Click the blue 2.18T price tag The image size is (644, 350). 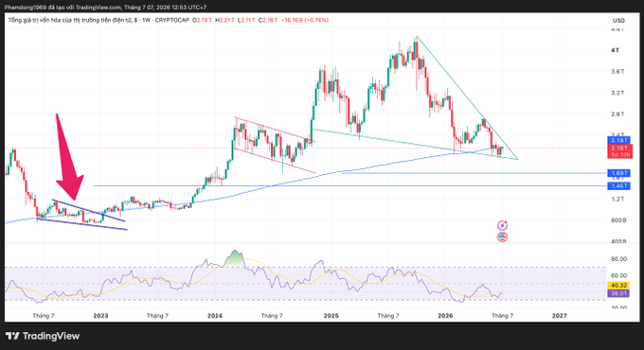pos(618,140)
